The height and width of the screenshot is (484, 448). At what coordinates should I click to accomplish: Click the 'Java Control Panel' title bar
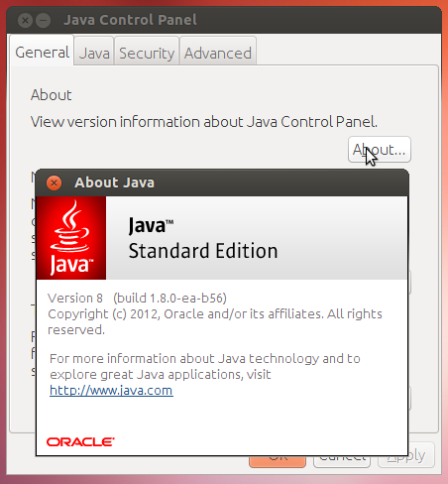pos(224,20)
